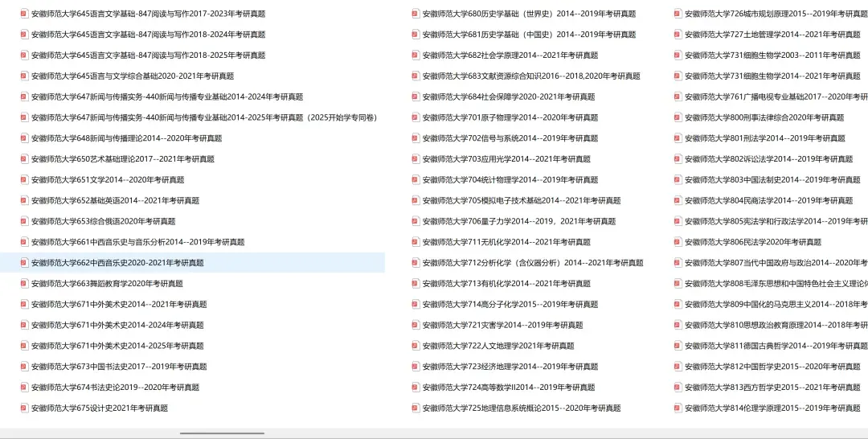Select file name 645语言文字基础-847阅读与写作2018-2024
This screenshot has width=868, height=439.
(149, 35)
